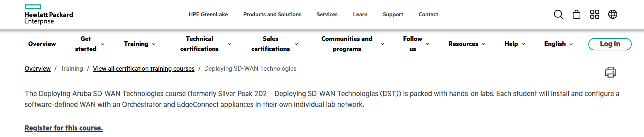Open the Learn menu

[x=360, y=14]
